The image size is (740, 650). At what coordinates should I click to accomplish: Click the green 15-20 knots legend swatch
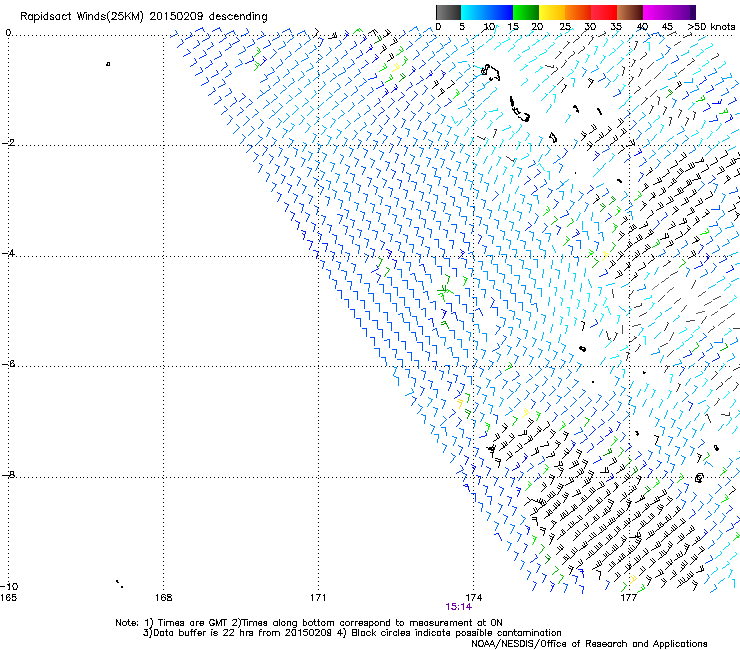[x=526, y=12]
